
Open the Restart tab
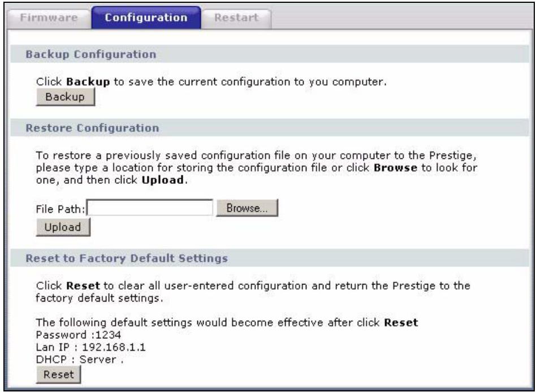point(236,18)
